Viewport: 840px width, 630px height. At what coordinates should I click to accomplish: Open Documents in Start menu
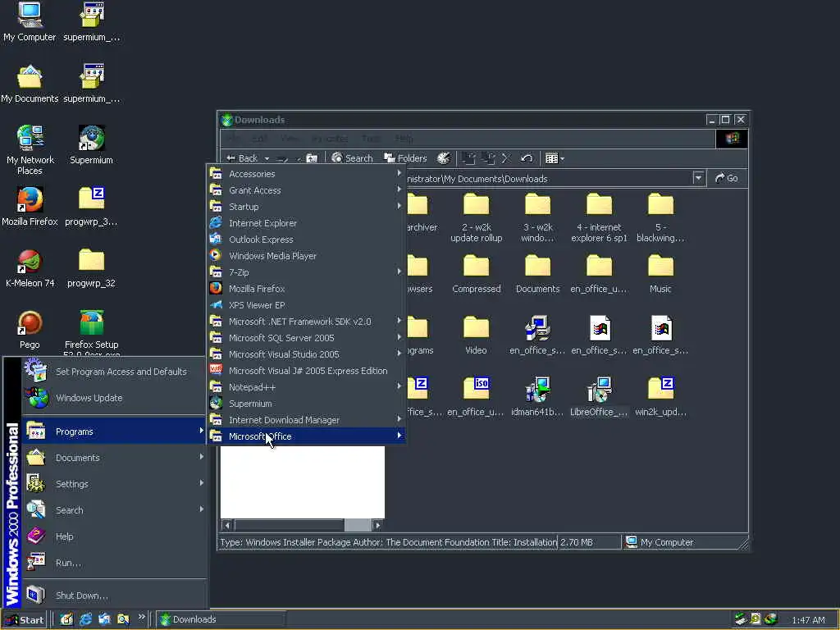tap(114, 458)
